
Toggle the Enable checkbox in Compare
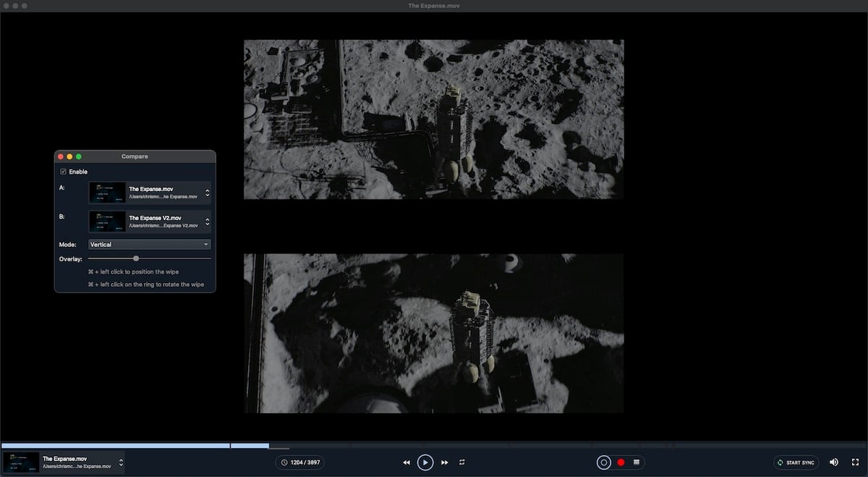point(63,172)
